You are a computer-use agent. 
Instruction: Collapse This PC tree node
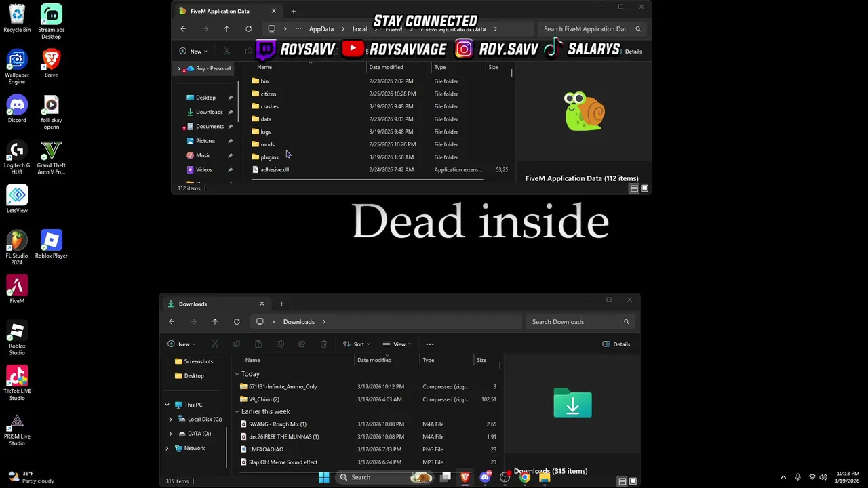167,405
